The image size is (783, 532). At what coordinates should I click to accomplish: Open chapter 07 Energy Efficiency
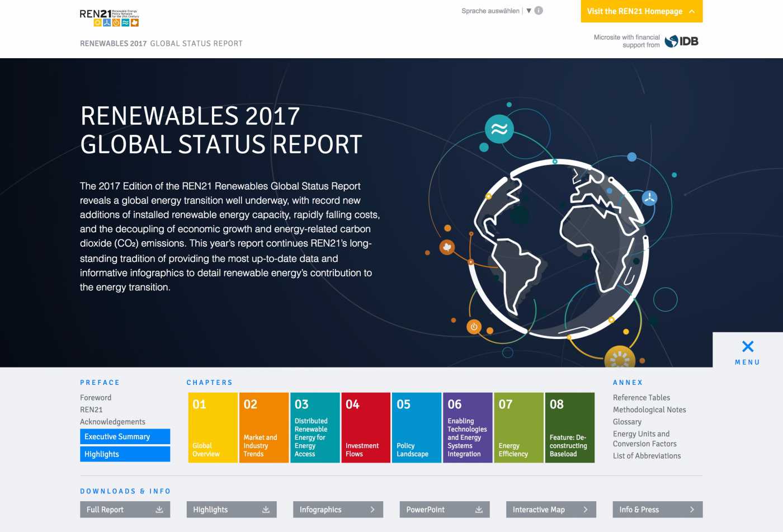pos(518,427)
